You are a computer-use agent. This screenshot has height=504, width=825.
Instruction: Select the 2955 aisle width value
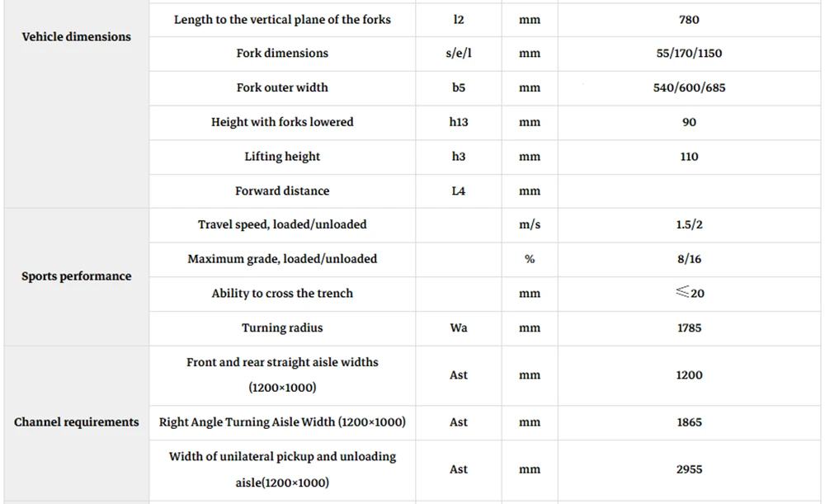(x=689, y=469)
